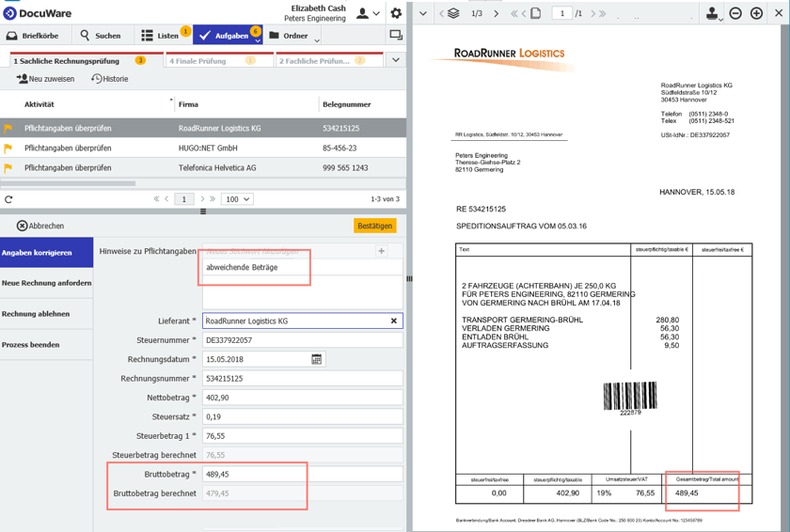The image size is (790, 532).
Task: Click the Bruttobetrag input field
Action: [303, 474]
